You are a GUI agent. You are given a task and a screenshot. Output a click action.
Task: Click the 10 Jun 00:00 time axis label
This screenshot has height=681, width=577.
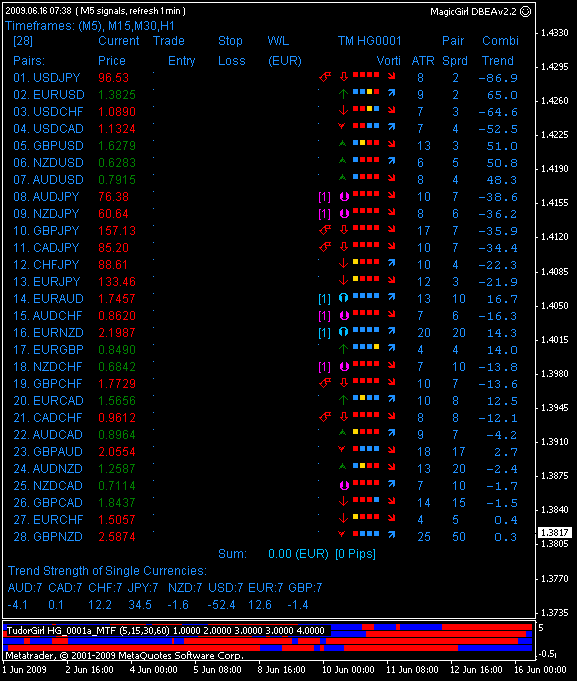(x=348, y=670)
